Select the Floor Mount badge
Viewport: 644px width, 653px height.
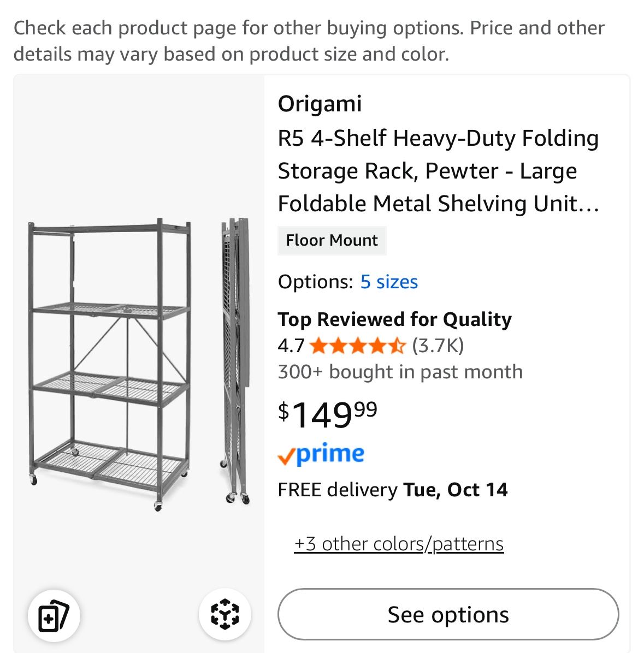332,240
